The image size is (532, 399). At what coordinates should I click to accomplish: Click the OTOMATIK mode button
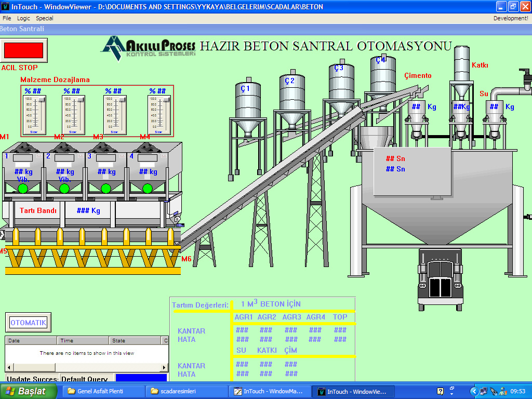coord(29,323)
